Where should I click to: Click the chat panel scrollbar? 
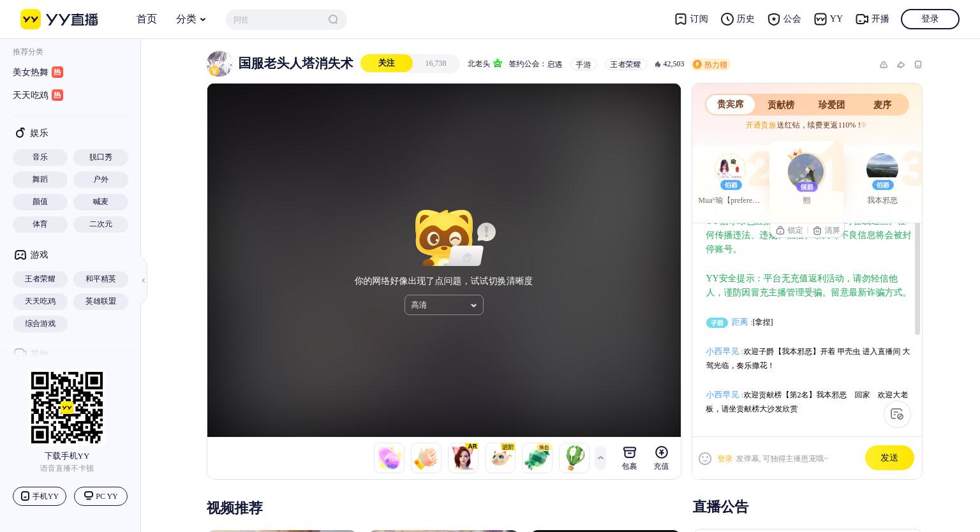(x=917, y=278)
